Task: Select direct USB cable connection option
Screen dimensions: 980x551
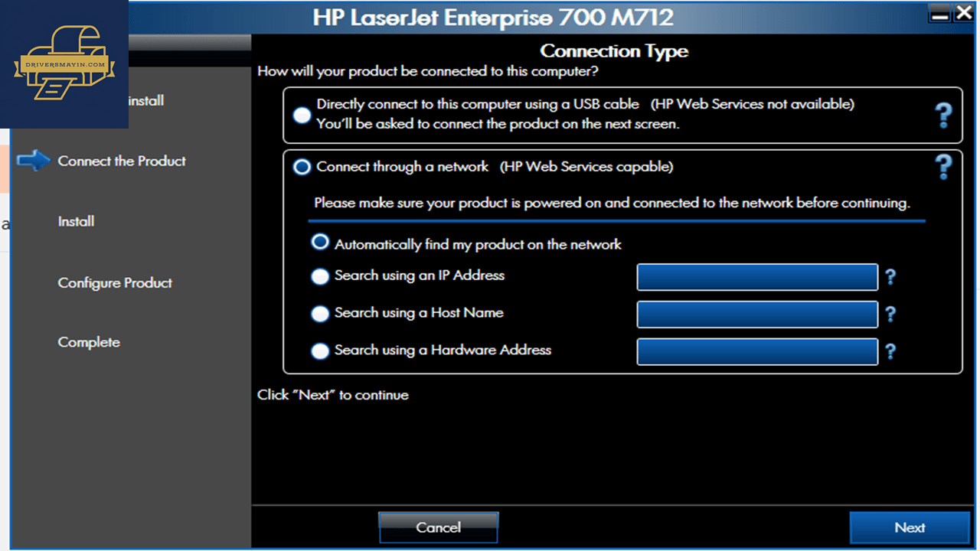Action: click(302, 114)
